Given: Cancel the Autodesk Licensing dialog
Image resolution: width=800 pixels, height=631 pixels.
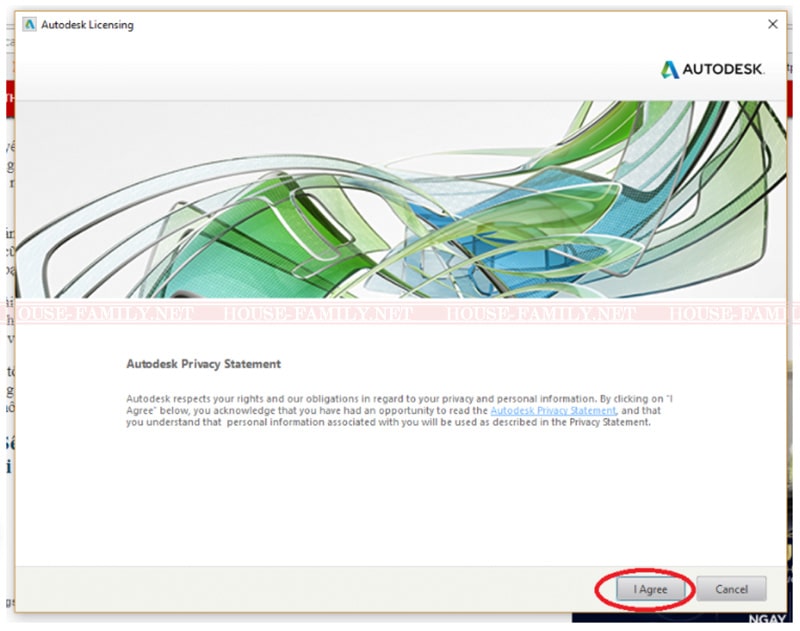Looking at the screenshot, I should point(731,589).
